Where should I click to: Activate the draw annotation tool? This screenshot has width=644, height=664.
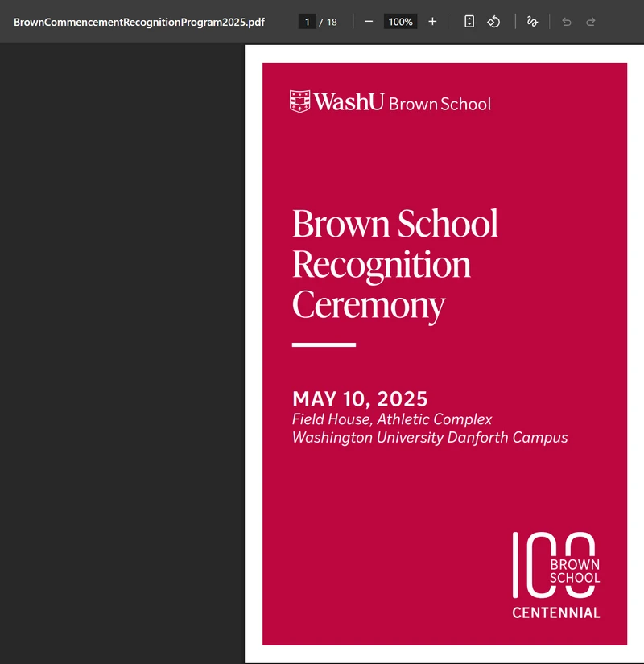532,22
